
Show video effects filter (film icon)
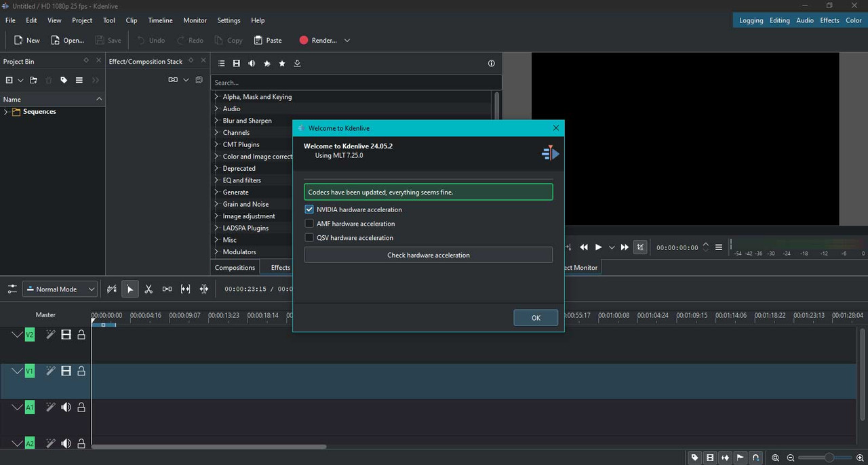tap(236, 63)
